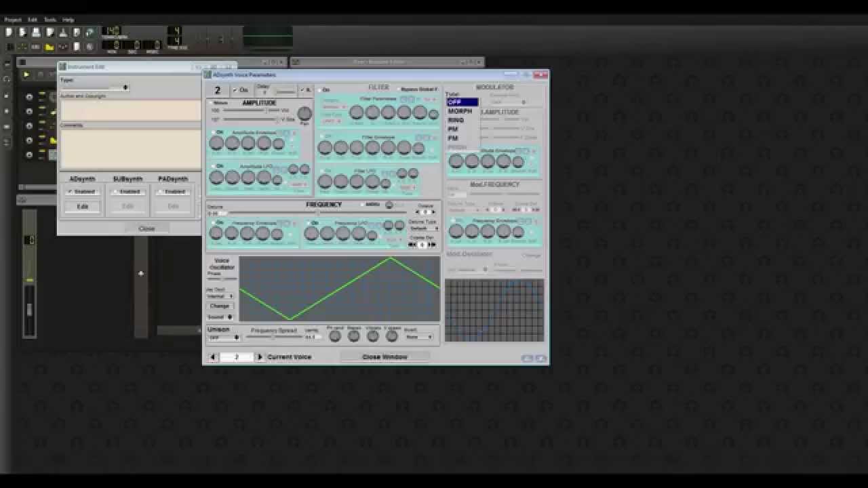The height and width of the screenshot is (488, 868).
Task: Click ADsynth Edit button
Action: [x=82, y=206]
